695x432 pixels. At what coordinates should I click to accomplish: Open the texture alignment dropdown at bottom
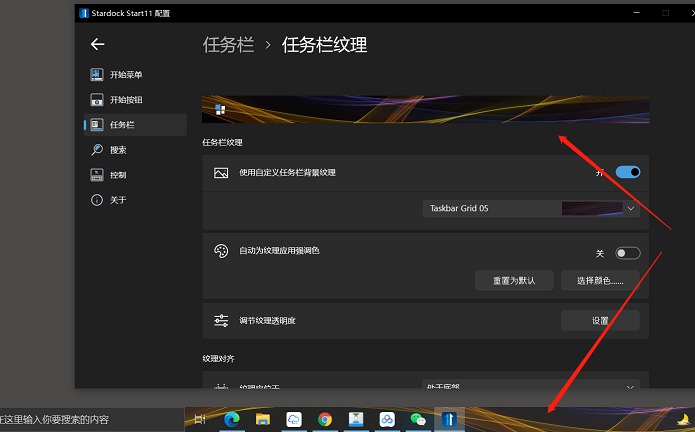(x=531, y=385)
